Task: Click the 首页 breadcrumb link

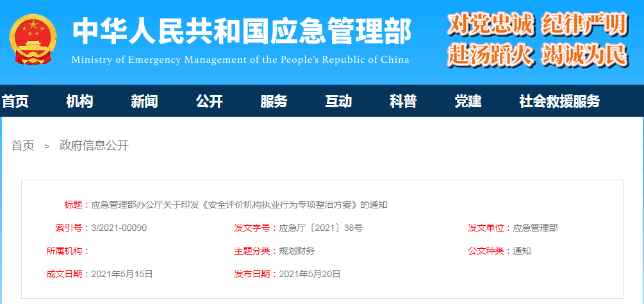Action: click(22, 146)
